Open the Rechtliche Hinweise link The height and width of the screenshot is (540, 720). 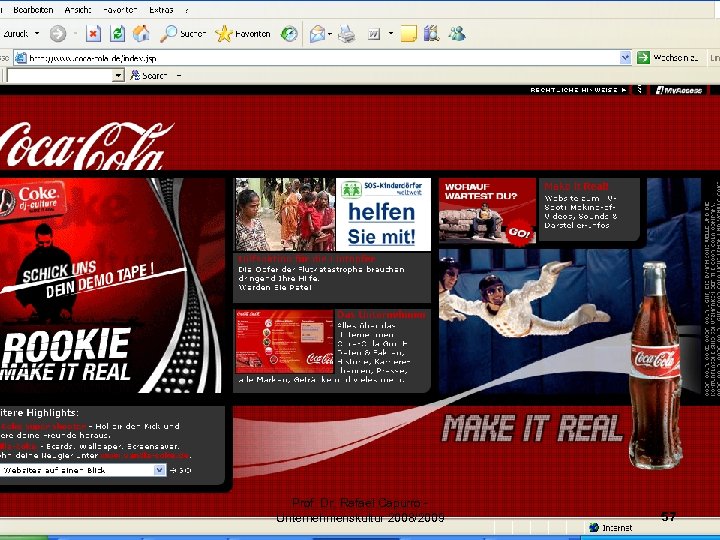tap(578, 90)
